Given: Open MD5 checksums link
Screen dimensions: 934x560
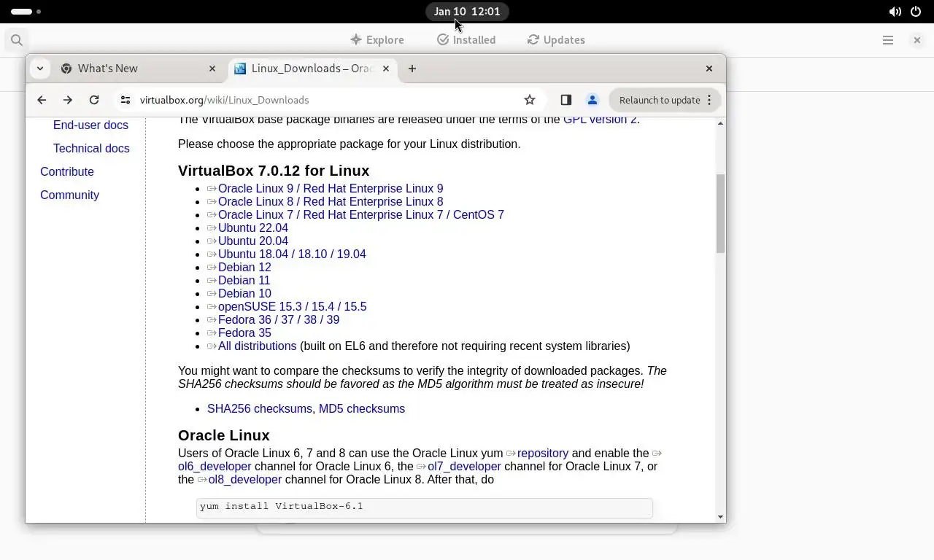Looking at the screenshot, I should click(362, 408).
